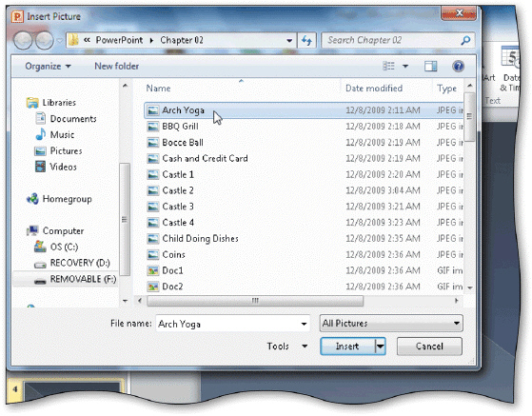
Task: Select the Castle 1 file name
Action: (178, 174)
